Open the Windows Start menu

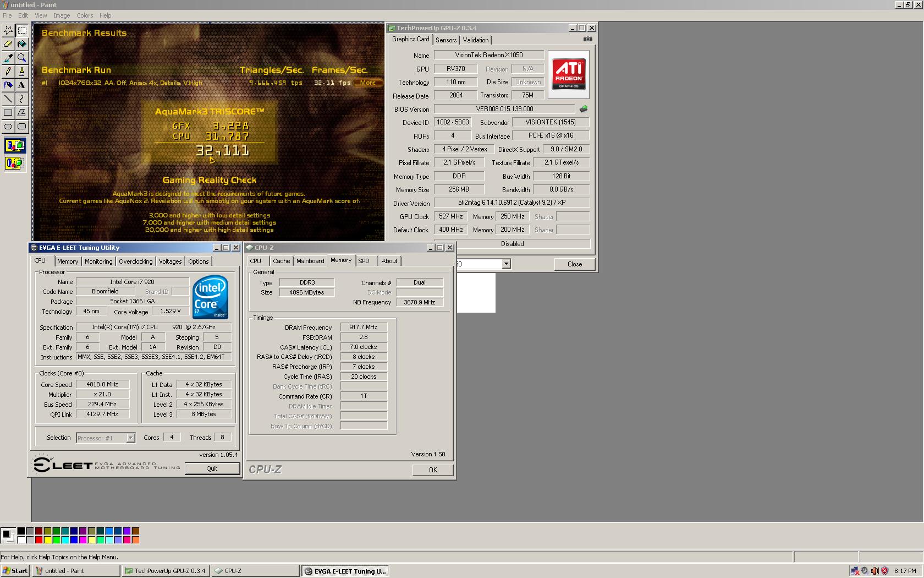[15, 571]
